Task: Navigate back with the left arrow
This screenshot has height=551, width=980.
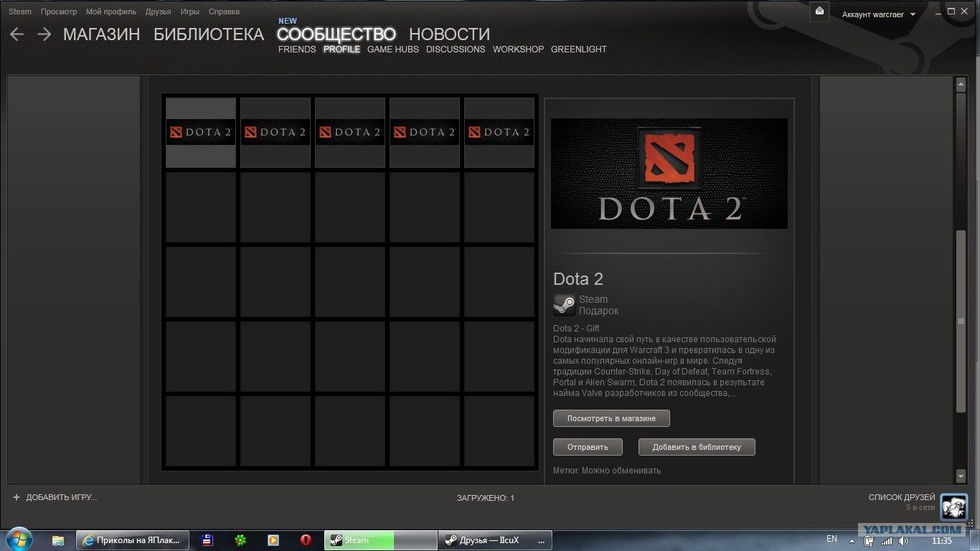Action: point(16,34)
